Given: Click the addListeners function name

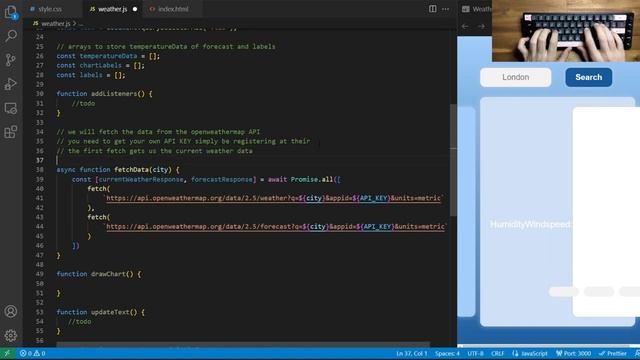Looking at the screenshot, I should point(114,94).
